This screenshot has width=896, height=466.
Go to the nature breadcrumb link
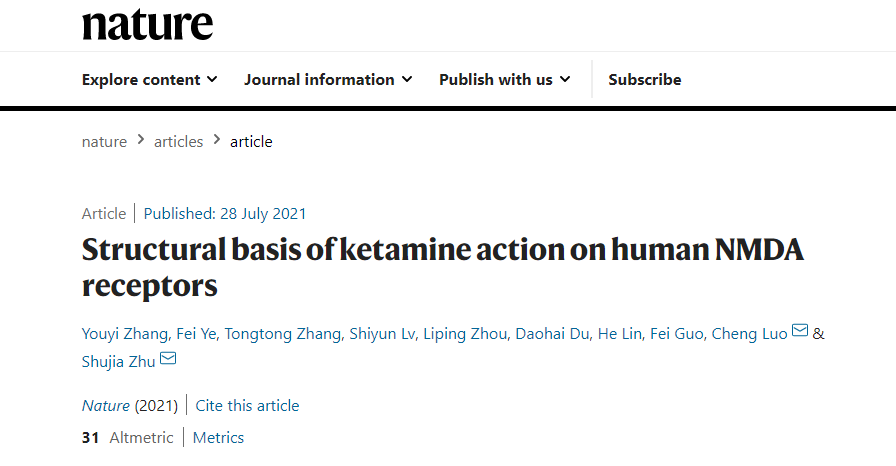tap(104, 142)
